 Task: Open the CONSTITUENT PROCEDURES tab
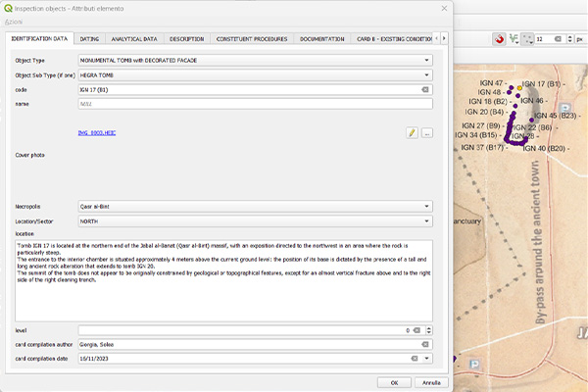(x=251, y=39)
